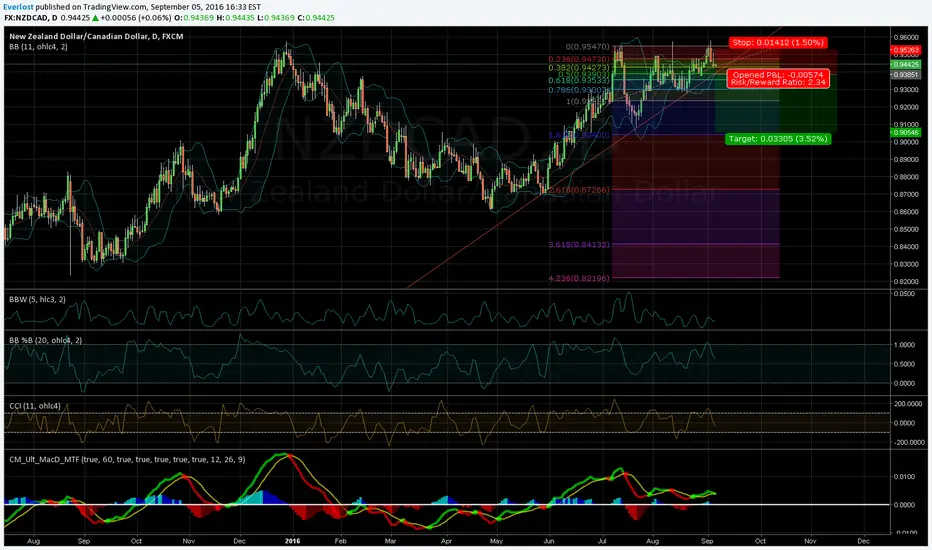Select Fibonacci level 0.786(0.93007)

point(579,90)
